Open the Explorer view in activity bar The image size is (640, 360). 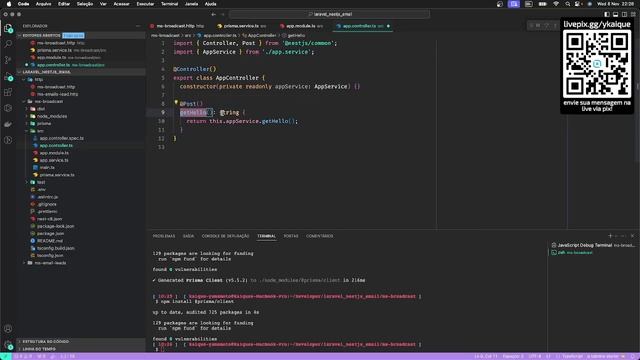(8, 28)
